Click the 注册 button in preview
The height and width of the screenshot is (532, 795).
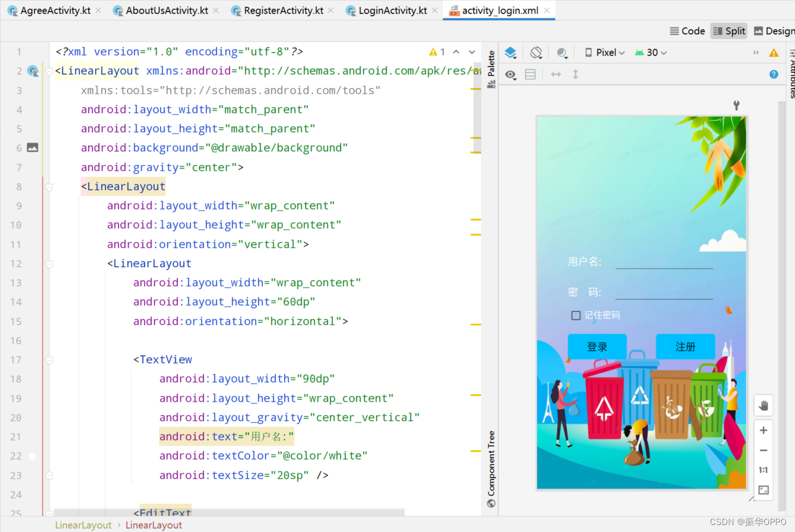click(x=685, y=346)
